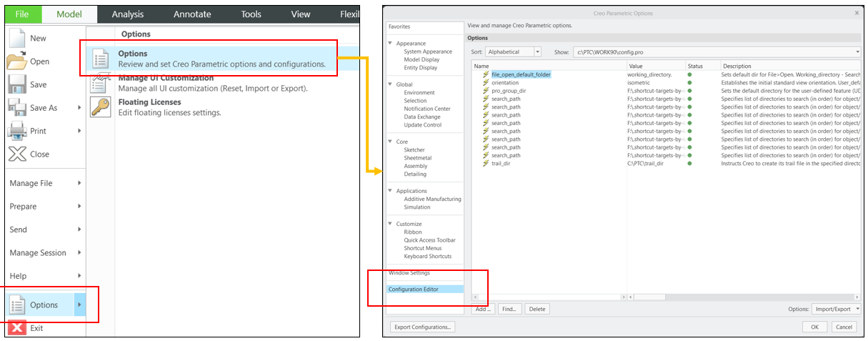This screenshot has height=341, width=868.
Task: Select System Appearance in sidebar
Action: tap(428, 51)
